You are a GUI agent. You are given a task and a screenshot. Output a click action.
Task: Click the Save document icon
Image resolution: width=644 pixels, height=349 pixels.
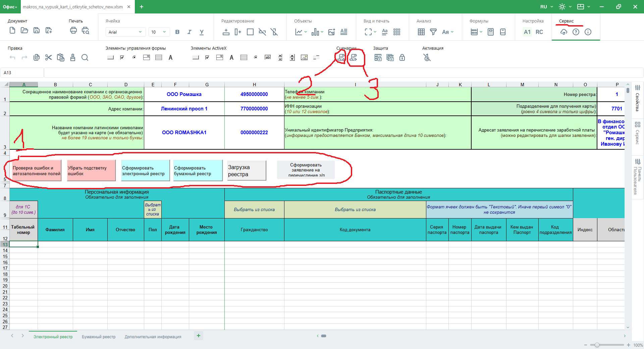tap(37, 31)
